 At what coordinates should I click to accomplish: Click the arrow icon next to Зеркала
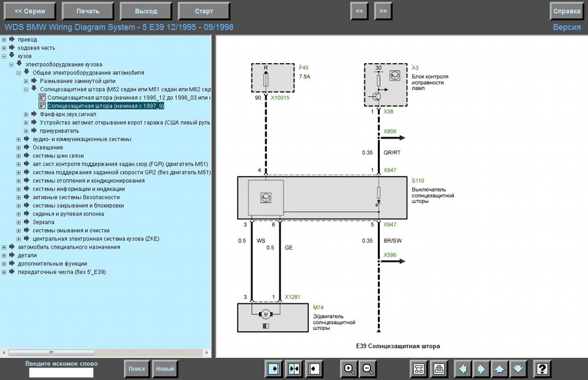[26, 222]
